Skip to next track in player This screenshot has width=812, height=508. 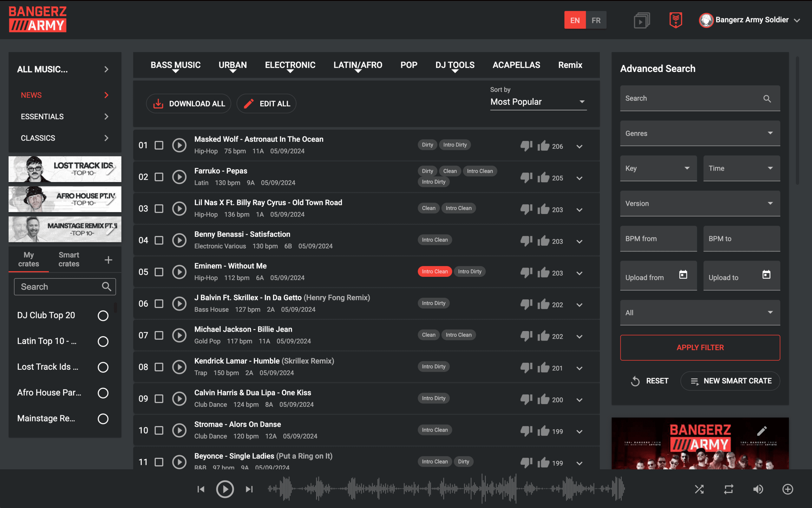click(x=249, y=489)
